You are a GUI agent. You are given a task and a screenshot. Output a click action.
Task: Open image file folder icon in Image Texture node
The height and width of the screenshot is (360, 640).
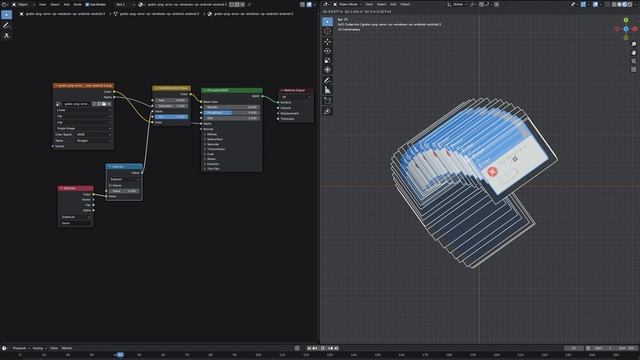104,104
